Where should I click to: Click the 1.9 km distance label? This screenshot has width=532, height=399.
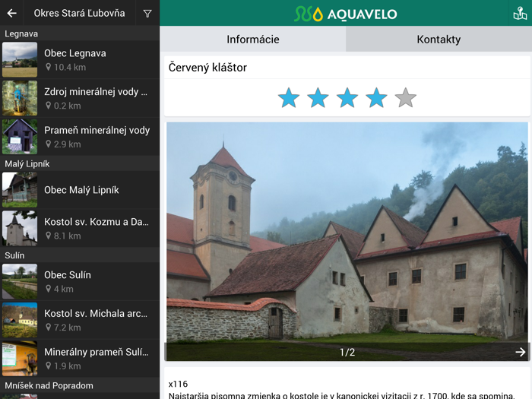(67, 366)
